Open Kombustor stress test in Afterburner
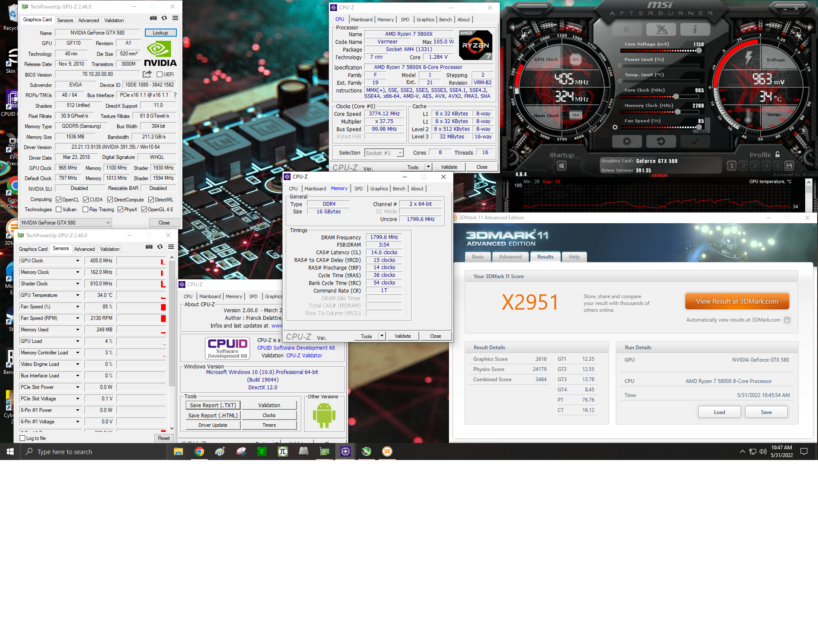 click(626, 29)
